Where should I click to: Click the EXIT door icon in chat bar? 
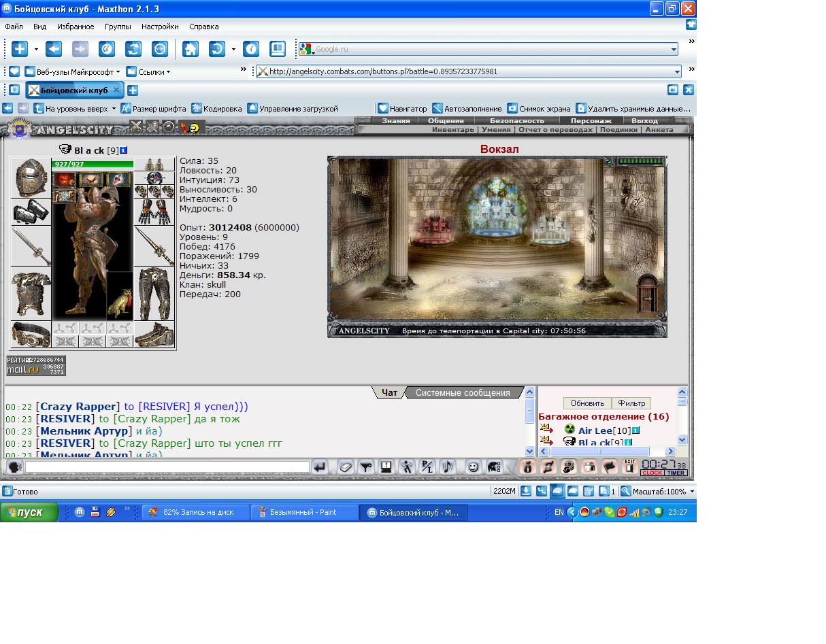point(629,467)
